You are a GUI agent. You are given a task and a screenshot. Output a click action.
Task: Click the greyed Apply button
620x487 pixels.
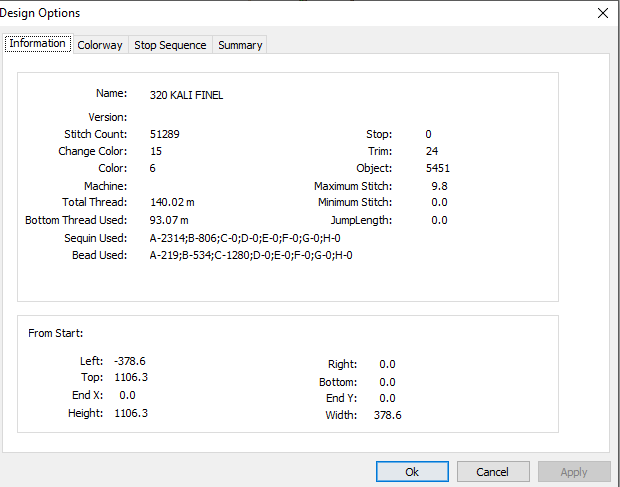click(574, 472)
